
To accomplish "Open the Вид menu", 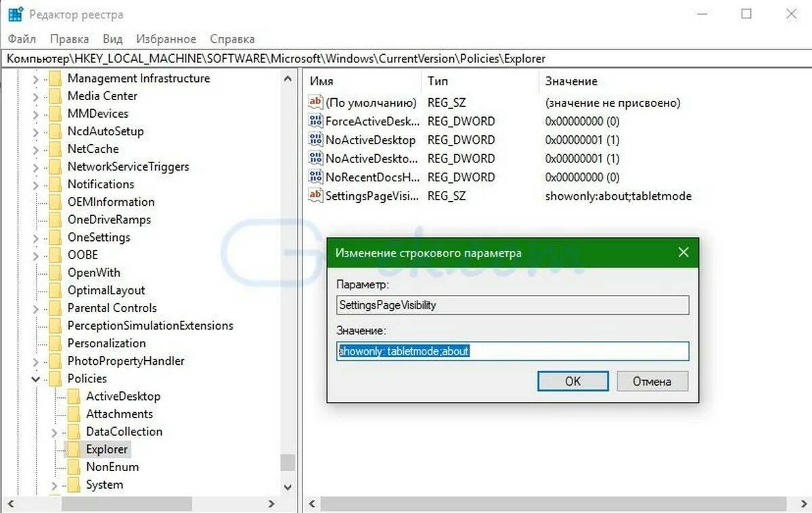I will [x=112, y=39].
